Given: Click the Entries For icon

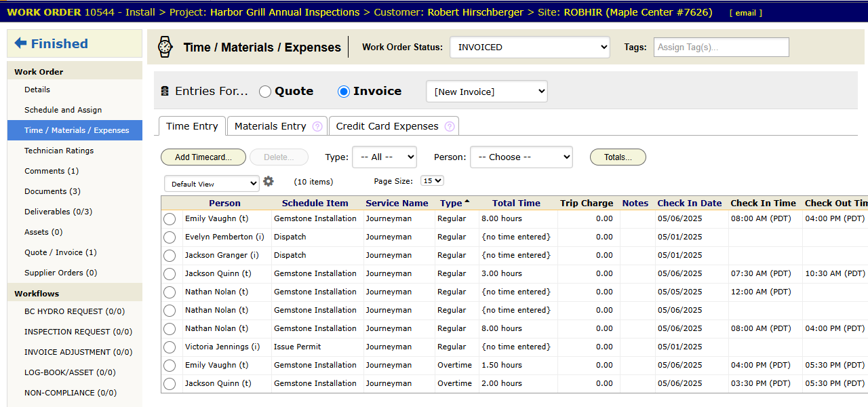Looking at the screenshot, I should click(165, 92).
